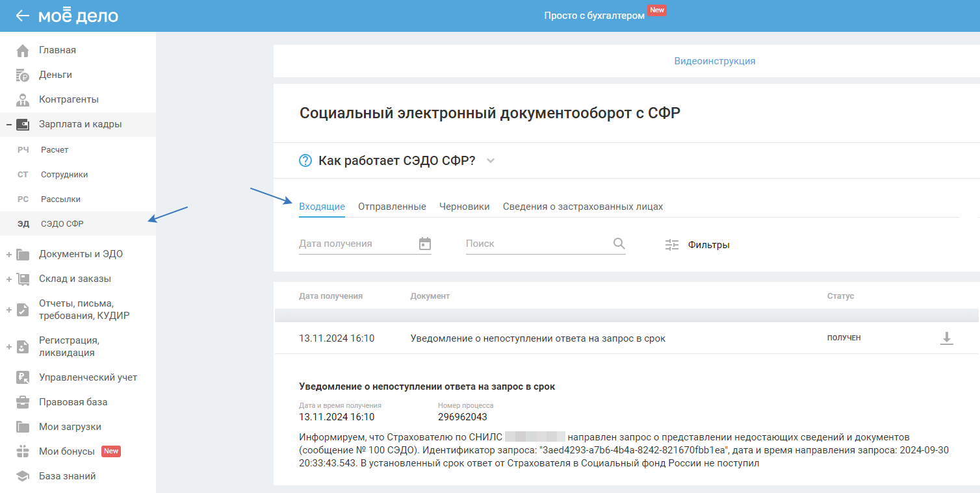Viewport: 980px width, 493px height.
Task: Click the Контрагенты person icon
Action: tap(23, 99)
